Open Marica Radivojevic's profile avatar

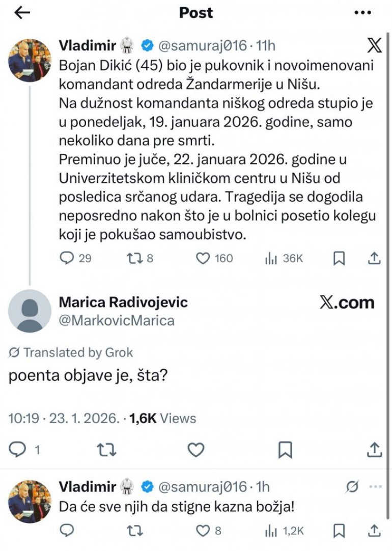point(30,311)
